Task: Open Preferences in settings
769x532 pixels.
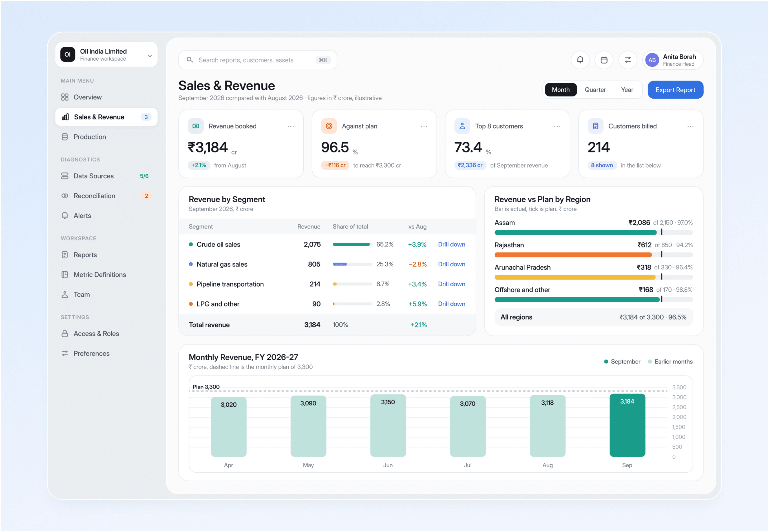Action: [106, 353]
